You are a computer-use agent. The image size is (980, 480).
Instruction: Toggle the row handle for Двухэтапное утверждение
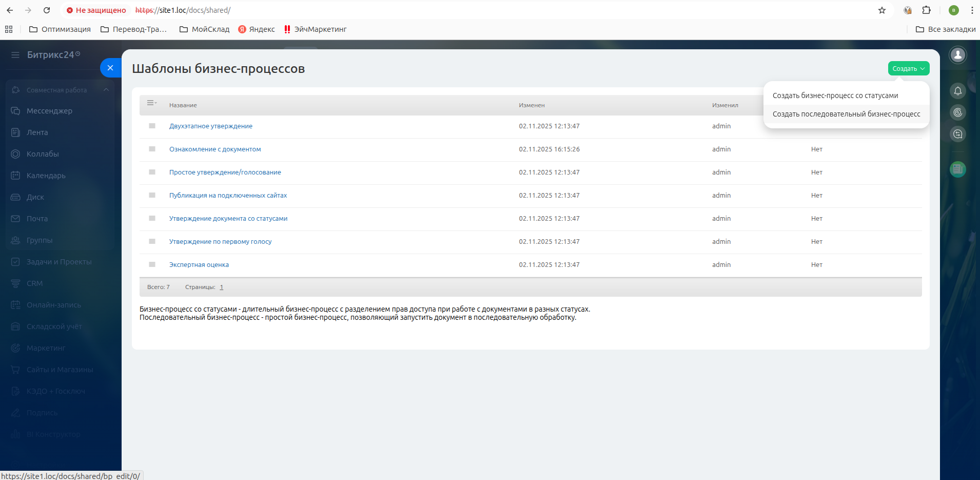pyautogui.click(x=152, y=126)
